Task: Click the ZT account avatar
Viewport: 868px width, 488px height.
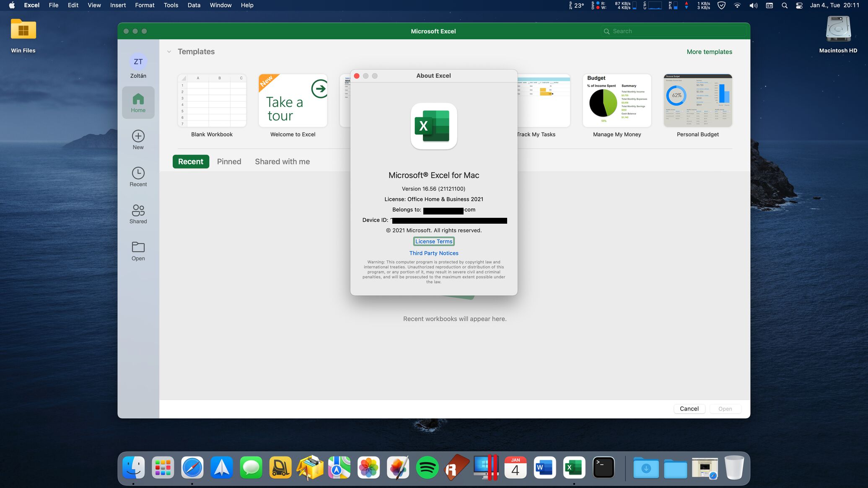Action: [x=138, y=62]
